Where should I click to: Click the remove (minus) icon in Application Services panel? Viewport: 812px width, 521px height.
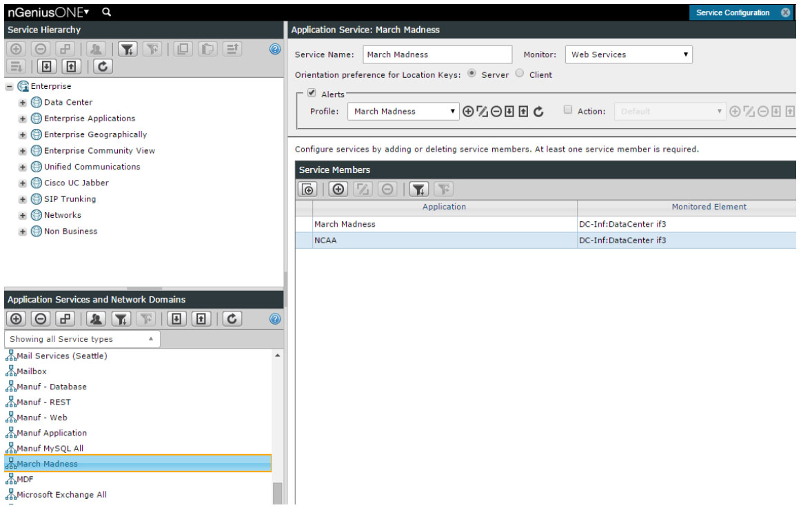[41, 319]
